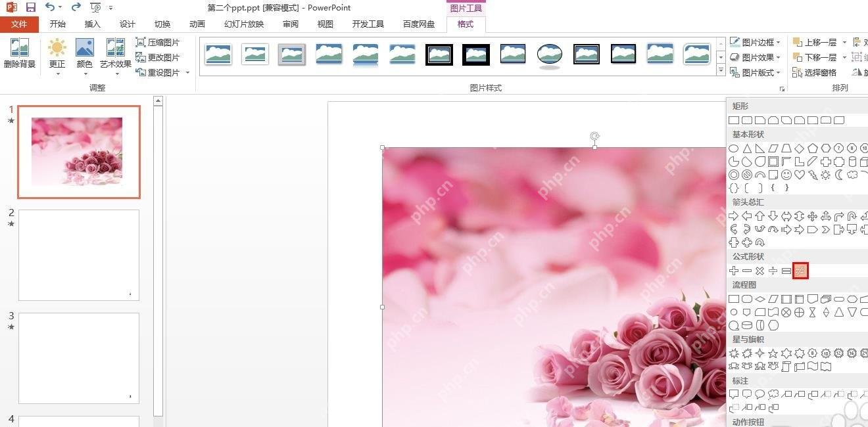Switch to the 设计 Design tab
The height and width of the screenshot is (427, 868).
pos(128,24)
